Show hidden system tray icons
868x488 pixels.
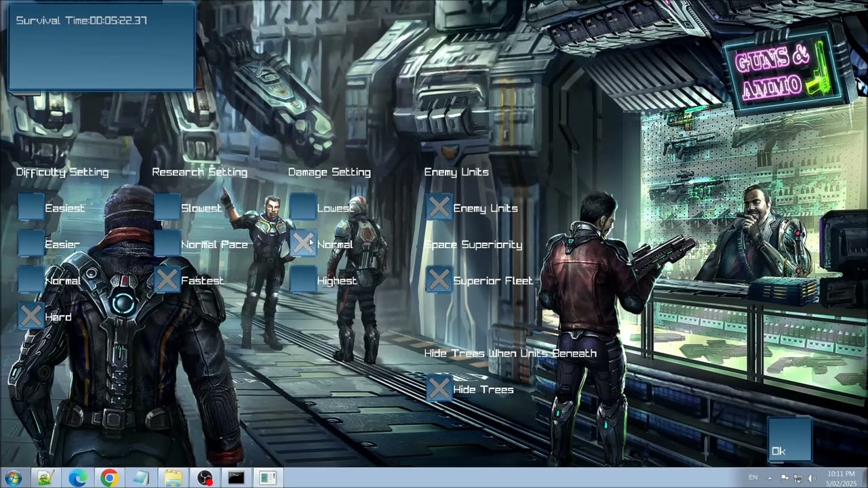pyautogui.click(x=770, y=478)
